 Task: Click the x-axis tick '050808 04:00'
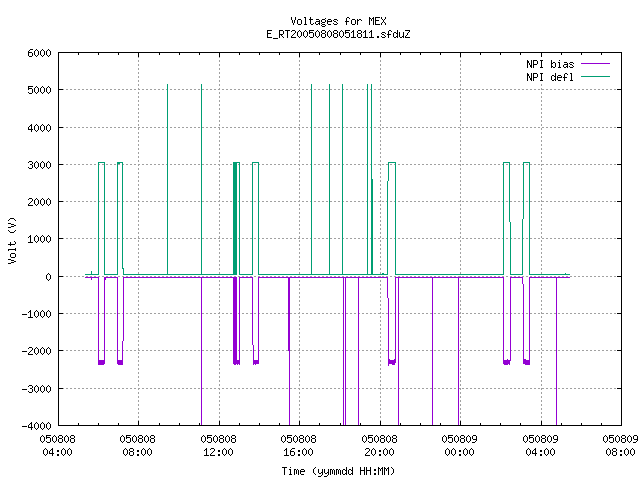click(58, 446)
